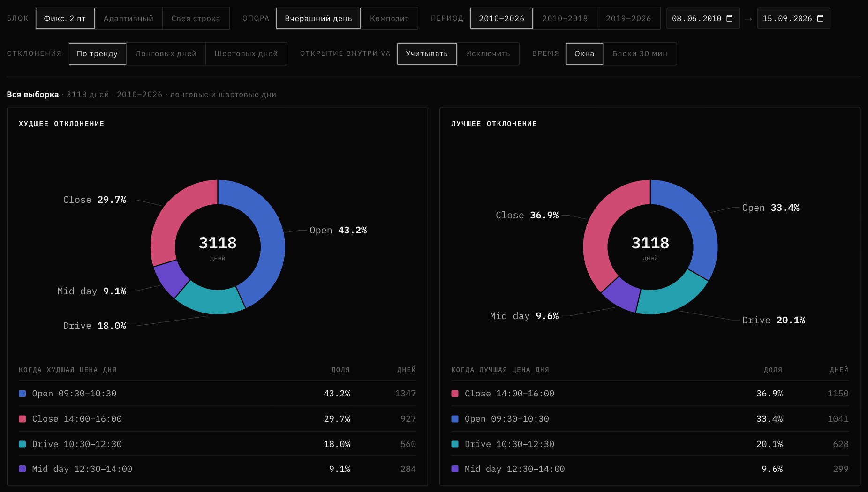Click the 1150 days value
The width and height of the screenshot is (868, 492).
coord(838,394)
